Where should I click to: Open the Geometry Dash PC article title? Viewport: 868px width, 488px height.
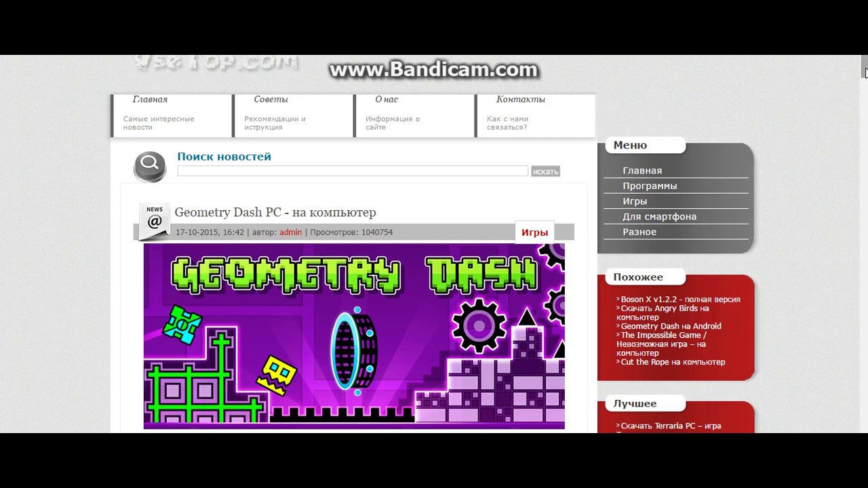[275, 212]
